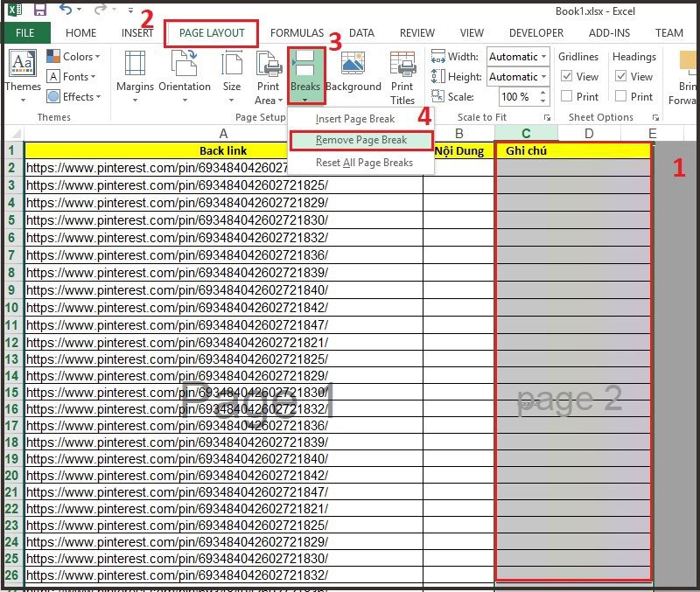
Task: Increase Scale with the up spinner
Action: tap(542, 93)
